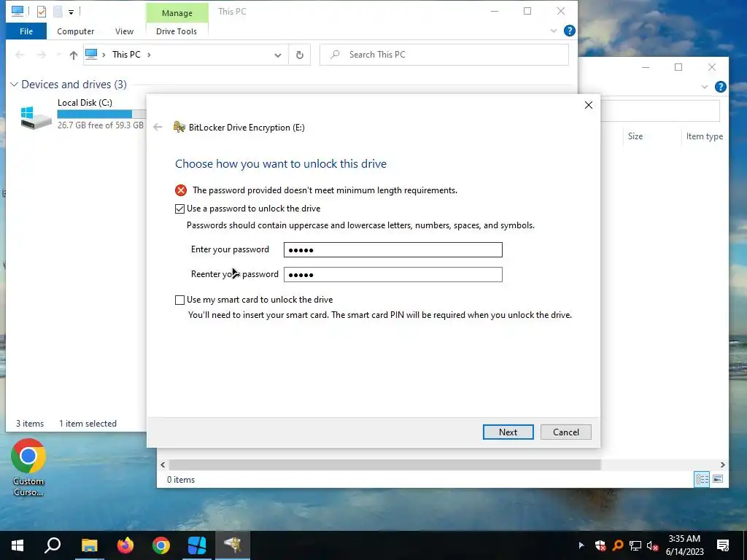Click the This PC breadcrumb chevron

point(149,55)
